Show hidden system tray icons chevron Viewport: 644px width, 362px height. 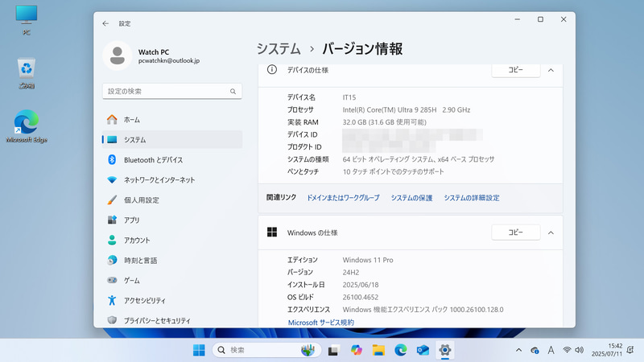(x=518, y=350)
